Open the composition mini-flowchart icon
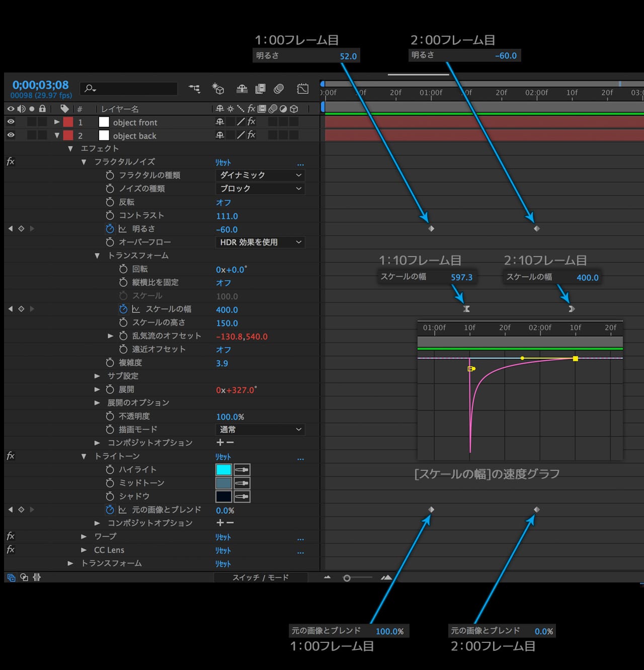The height and width of the screenshot is (670, 644). 194,89
